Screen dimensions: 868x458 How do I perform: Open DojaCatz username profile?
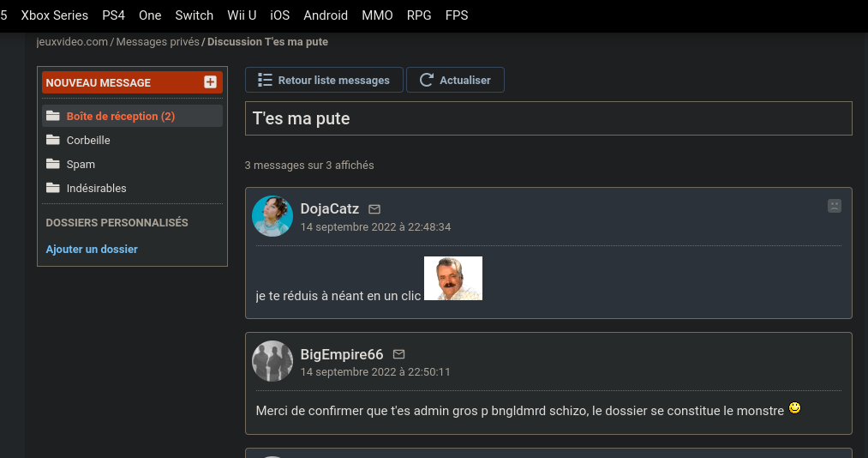[329, 208]
